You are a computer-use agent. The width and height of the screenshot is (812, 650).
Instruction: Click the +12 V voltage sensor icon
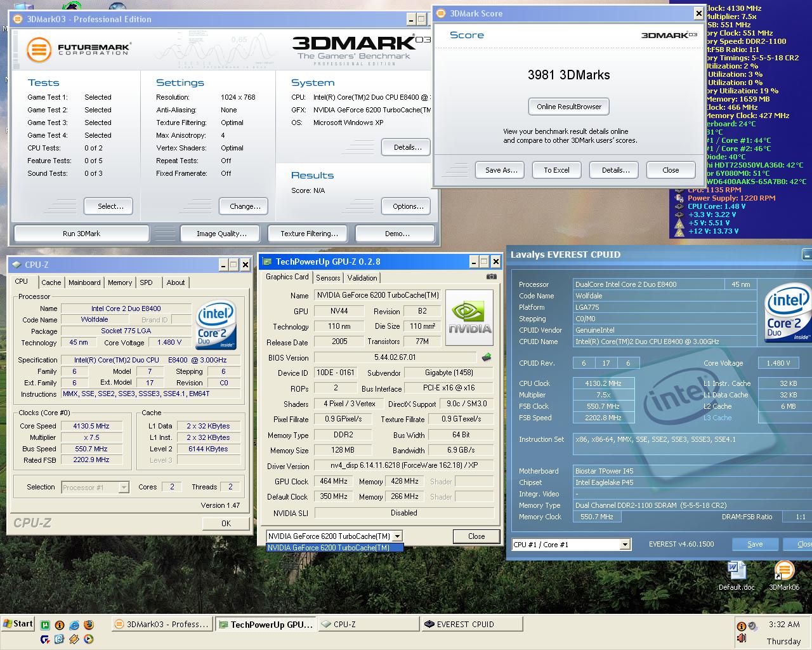pos(679,231)
